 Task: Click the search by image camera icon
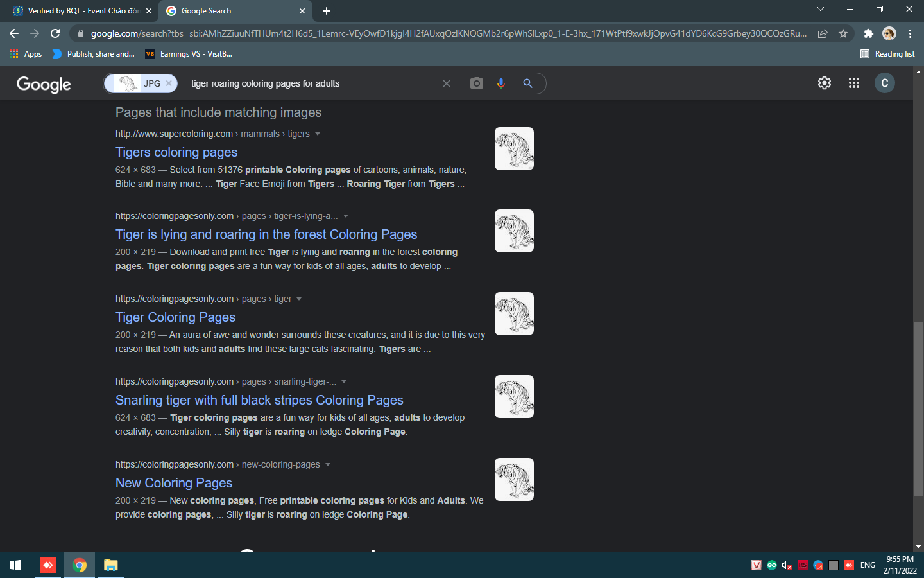(x=476, y=83)
